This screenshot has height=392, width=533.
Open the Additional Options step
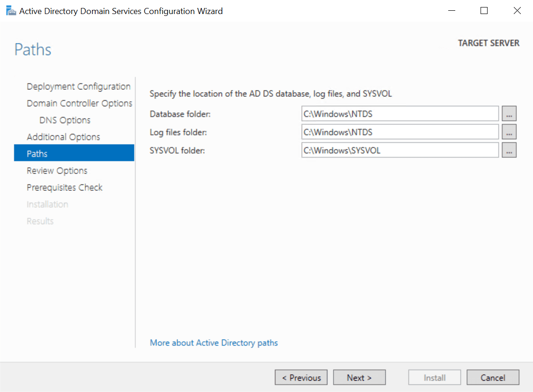coord(63,137)
